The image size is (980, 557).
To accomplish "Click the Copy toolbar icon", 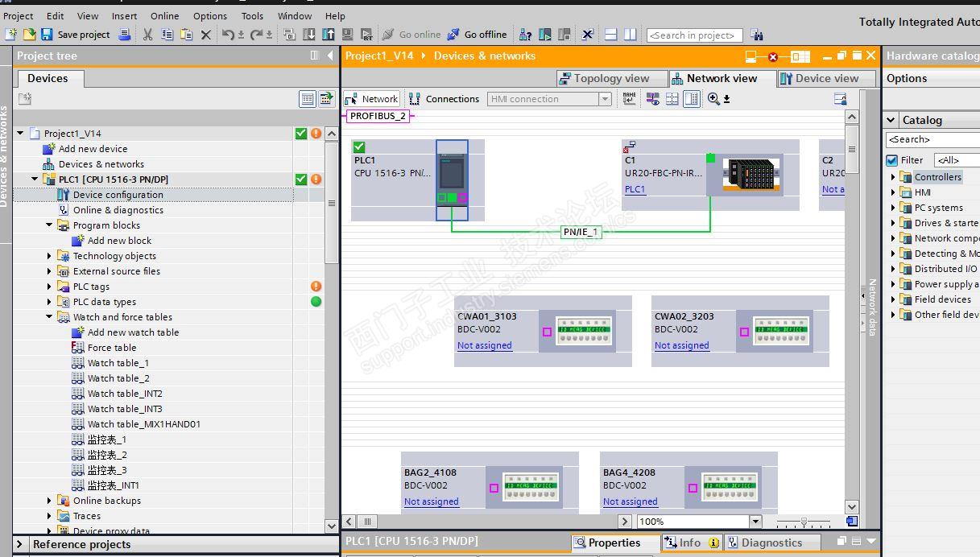I will pyautogui.click(x=167, y=35).
